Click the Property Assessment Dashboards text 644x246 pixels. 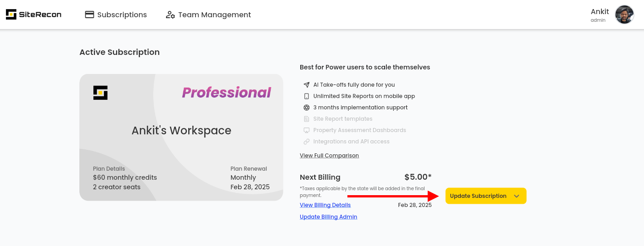tap(360, 130)
